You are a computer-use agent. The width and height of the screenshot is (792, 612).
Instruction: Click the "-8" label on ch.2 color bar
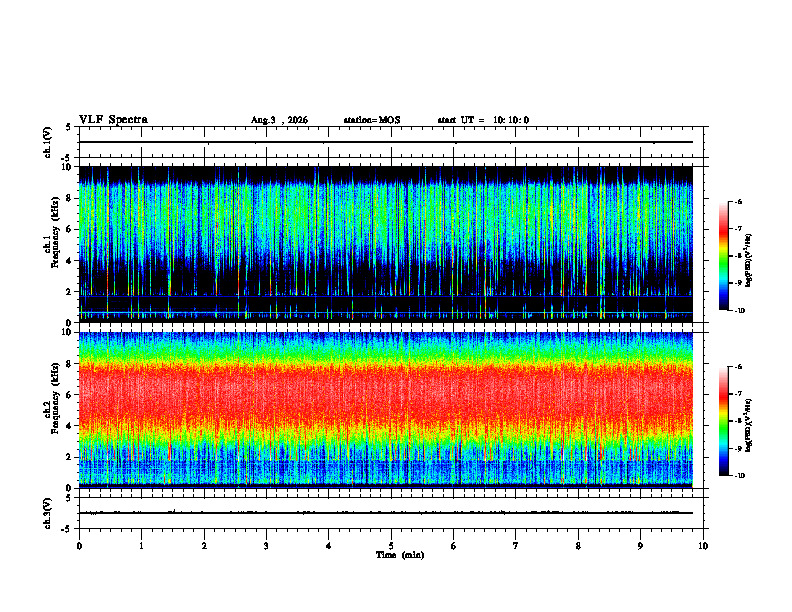[738, 421]
